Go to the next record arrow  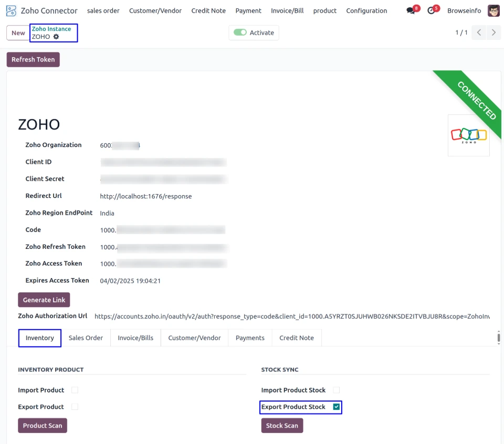[493, 33]
